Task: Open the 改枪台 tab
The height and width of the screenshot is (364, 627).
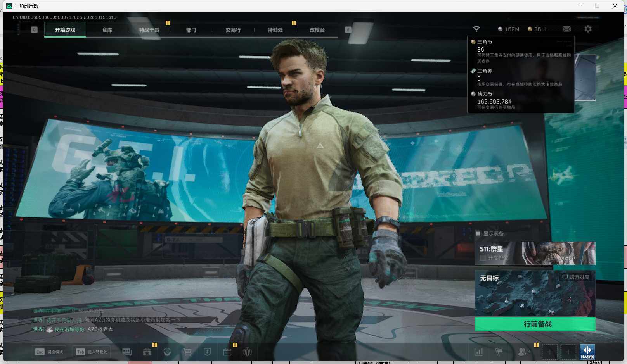Action: (317, 30)
